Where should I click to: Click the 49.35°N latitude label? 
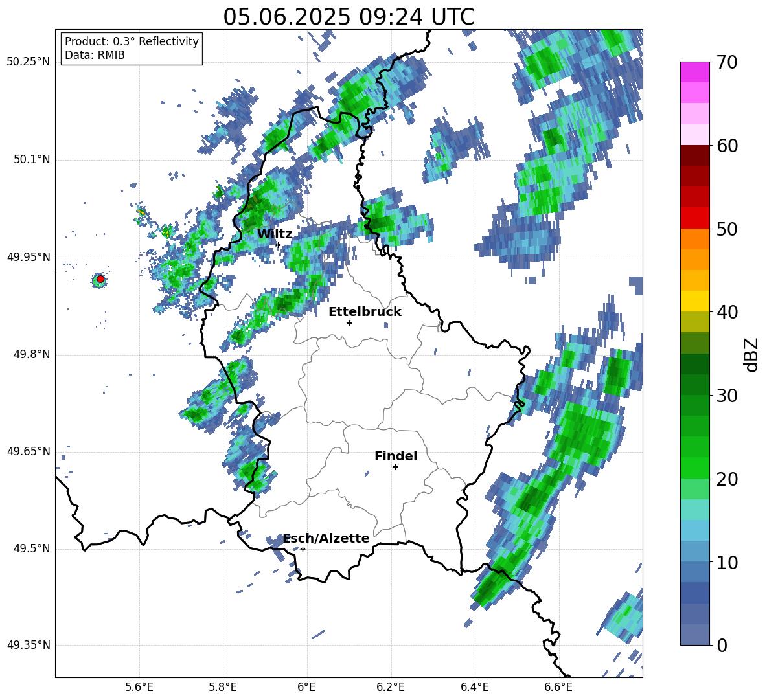(x=29, y=645)
